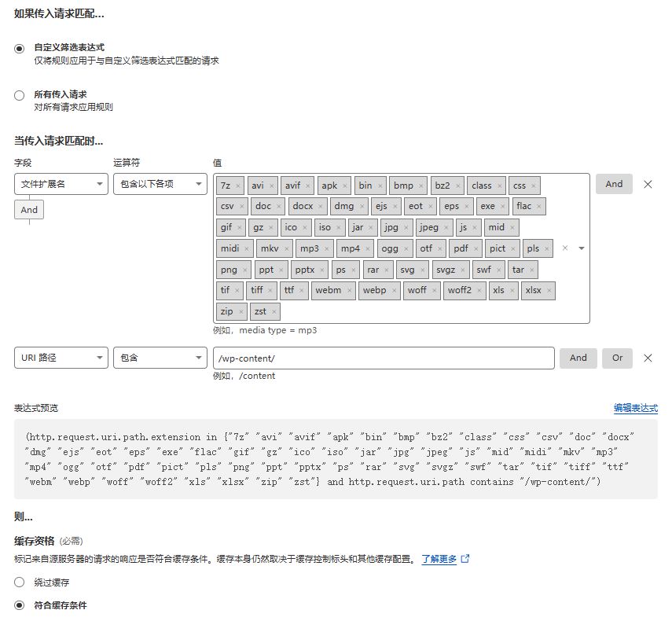This screenshot has width=672, height=621.
Task: Choose the 符合缓存条件 radio option
Action: tap(20, 605)
